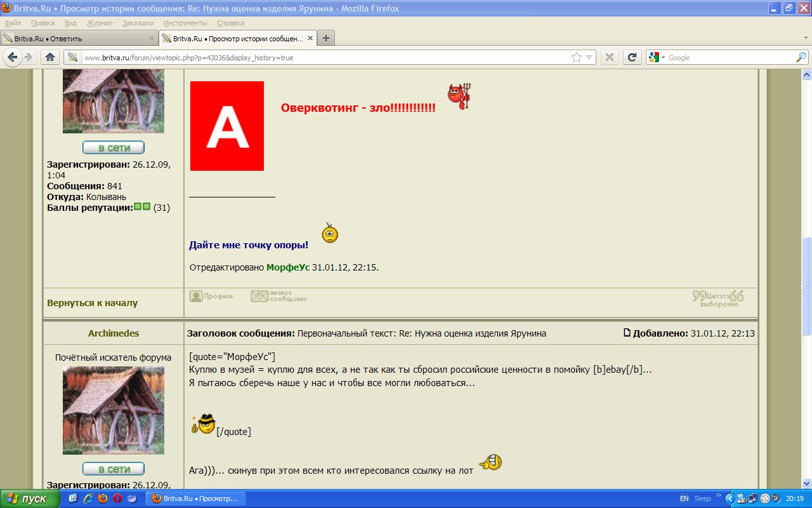Click the Вернуться к началу link

pos(92,303)
